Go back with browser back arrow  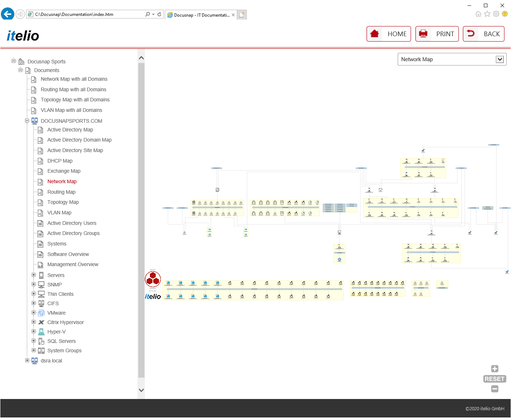pyautogui.click(x=7, y=14)
